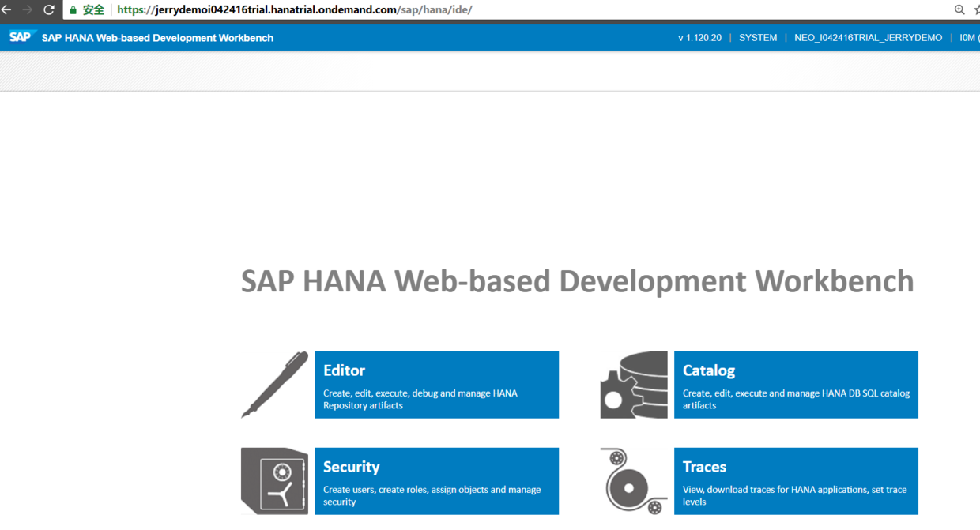Click the bookmark star icon
Screen dimensions: 980x530
click(976, 9)
